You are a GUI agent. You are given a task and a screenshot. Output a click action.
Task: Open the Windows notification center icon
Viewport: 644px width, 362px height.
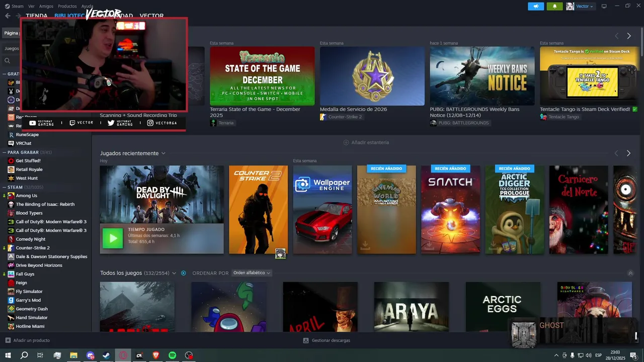tap(633, 355)
